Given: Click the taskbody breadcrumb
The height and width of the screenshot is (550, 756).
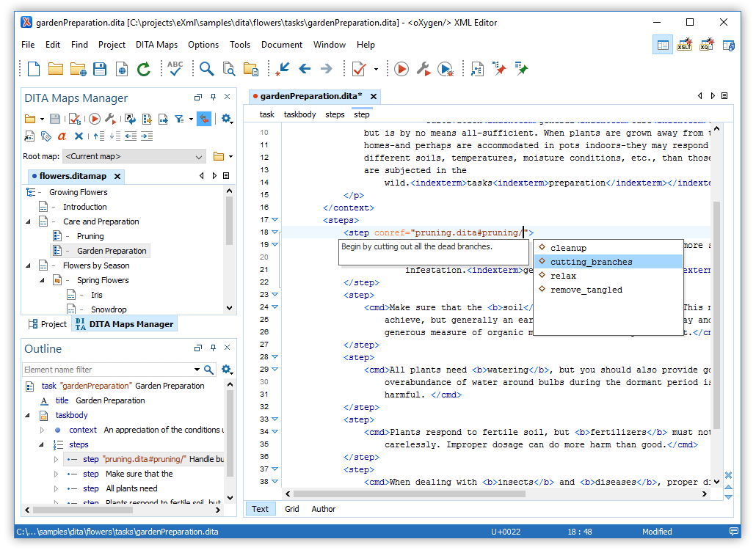Looking at the screenshot, I should coord(299,114).
